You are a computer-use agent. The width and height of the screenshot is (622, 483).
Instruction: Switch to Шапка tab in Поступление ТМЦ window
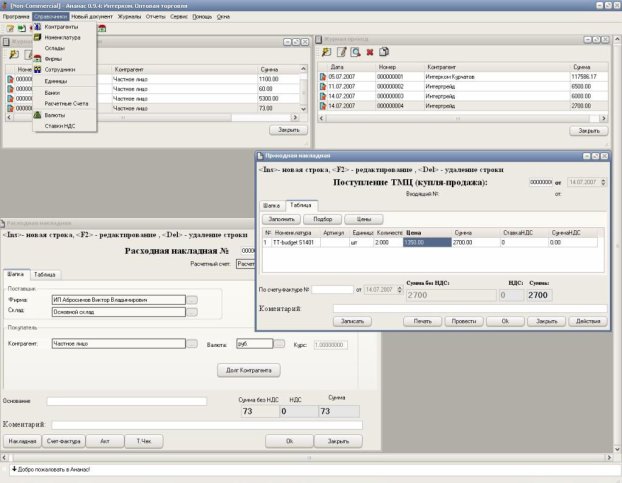[272, 205]
